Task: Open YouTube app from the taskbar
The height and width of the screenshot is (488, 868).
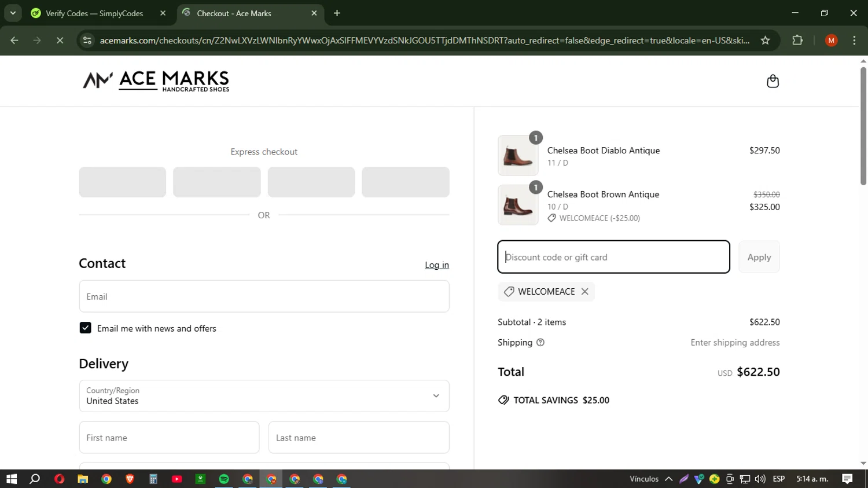Action: (177, 479)
